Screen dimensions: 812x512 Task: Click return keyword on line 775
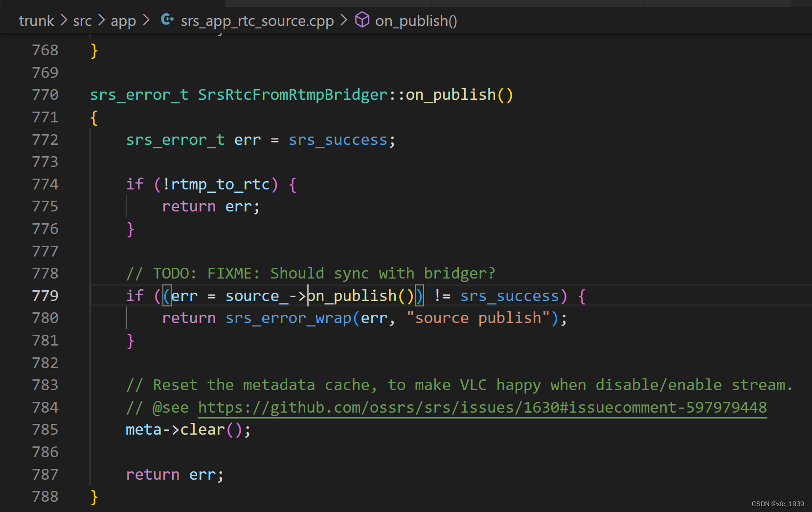pyautogui.click(x=189, y=207)
